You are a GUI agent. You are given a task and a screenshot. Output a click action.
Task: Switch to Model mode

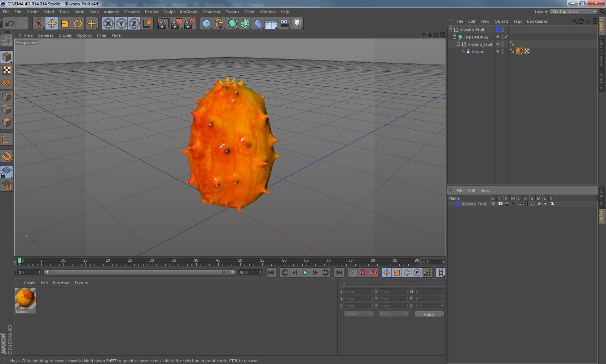[x=6, y=57]
